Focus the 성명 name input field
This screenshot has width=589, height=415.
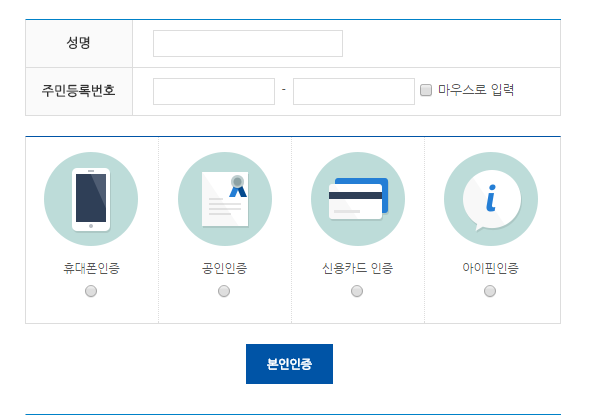click(x=248, y=44)
